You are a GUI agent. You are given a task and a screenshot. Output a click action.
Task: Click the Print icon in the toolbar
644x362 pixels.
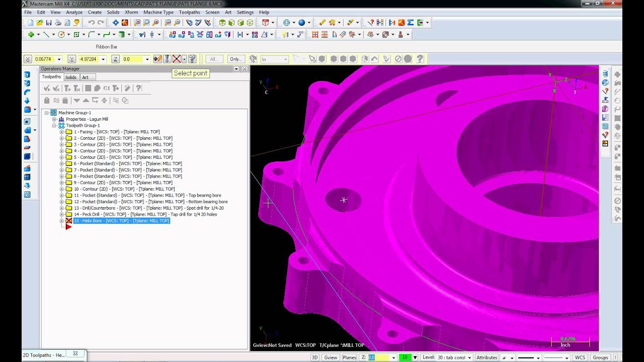coord(58,23)
